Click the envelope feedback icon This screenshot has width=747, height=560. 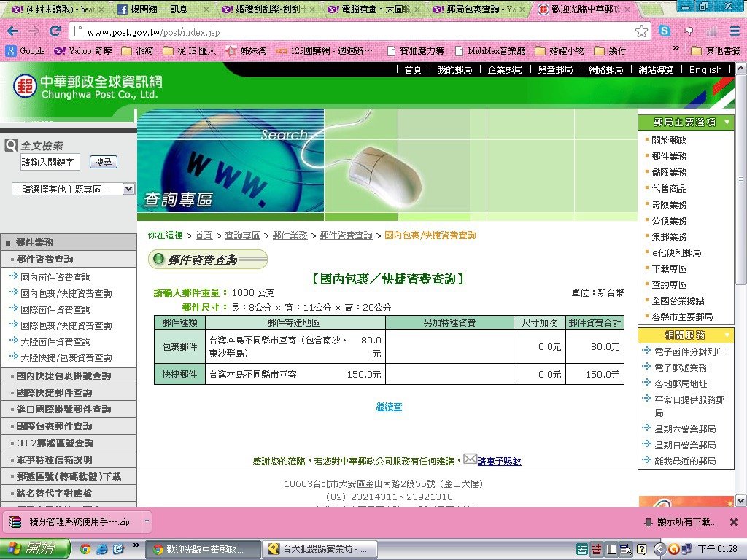coord(471,459)
